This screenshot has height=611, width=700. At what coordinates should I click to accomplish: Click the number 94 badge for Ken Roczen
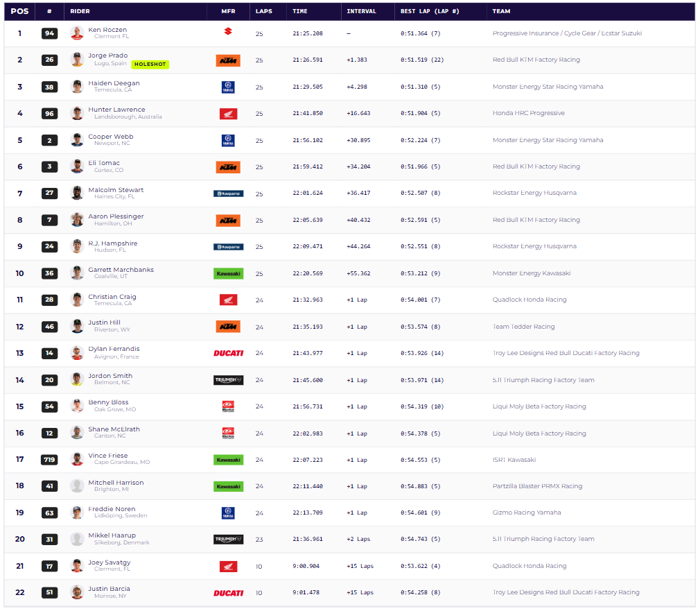[x=49, y=33]
